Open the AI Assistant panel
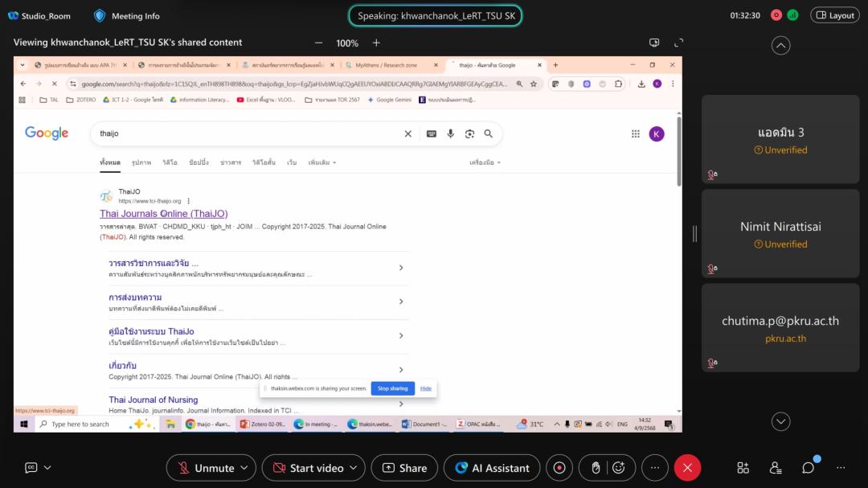The image size is (868, 488). click(x=492, y=468)
